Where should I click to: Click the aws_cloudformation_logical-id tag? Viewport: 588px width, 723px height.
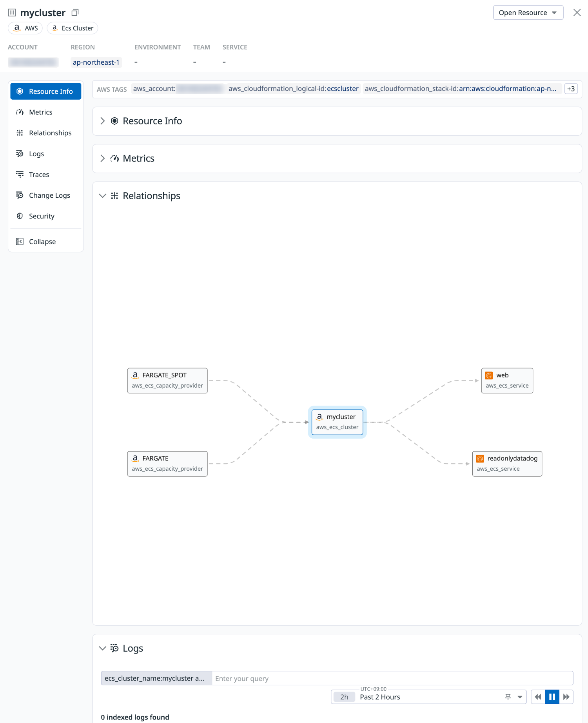(293, 89)
